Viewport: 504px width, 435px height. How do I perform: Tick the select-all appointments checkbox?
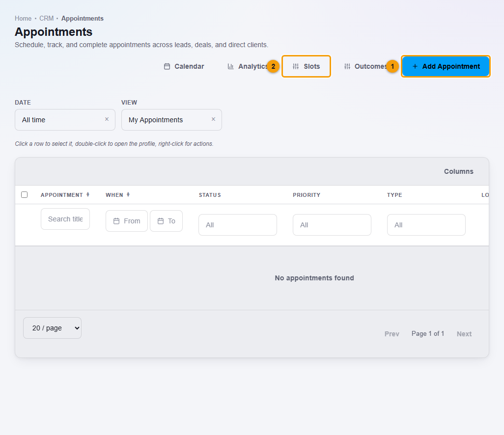(x=25, y=195)
